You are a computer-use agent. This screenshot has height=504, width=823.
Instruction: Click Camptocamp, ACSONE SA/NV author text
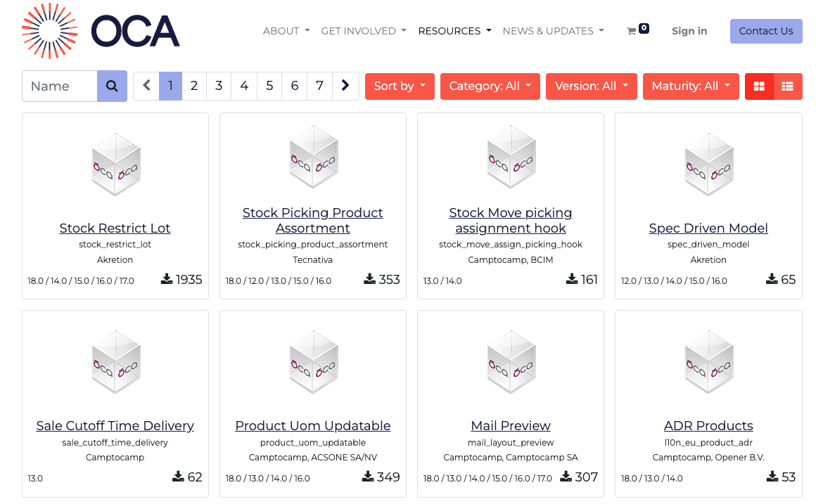313,458
